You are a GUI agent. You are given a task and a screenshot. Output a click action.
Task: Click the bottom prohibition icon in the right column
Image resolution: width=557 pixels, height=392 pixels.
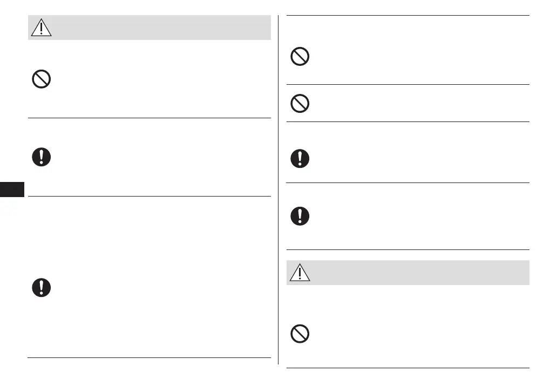[300, 334]
